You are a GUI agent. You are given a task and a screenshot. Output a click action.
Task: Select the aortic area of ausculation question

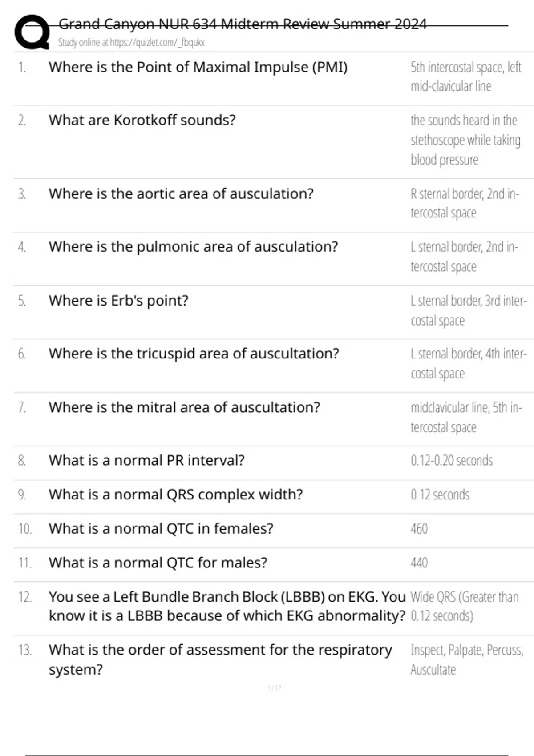[181, 194]
